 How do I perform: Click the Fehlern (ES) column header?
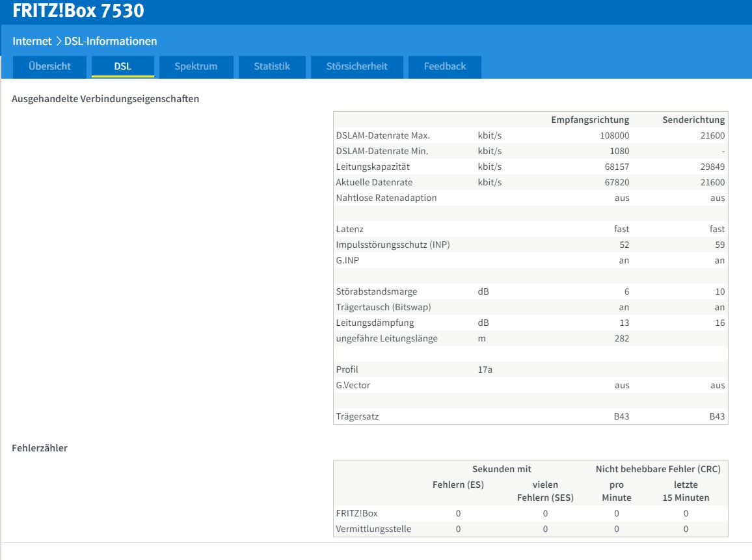[x=458, y=485]
